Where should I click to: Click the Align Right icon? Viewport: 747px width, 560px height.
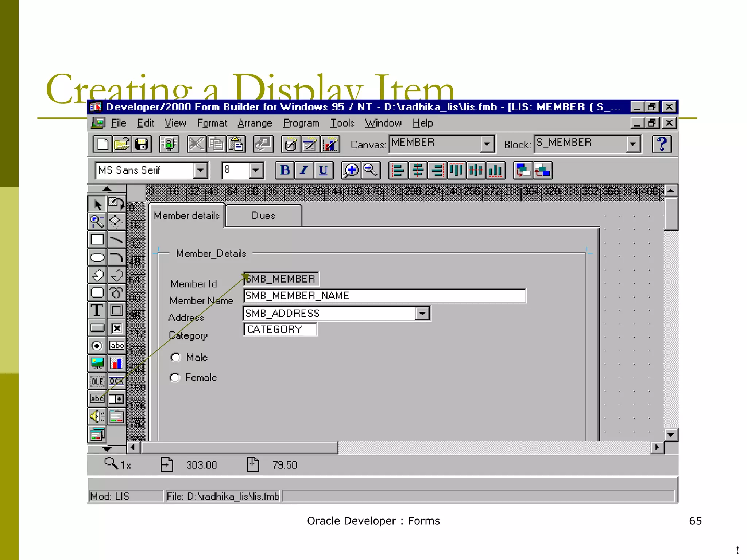pos(437,170)
